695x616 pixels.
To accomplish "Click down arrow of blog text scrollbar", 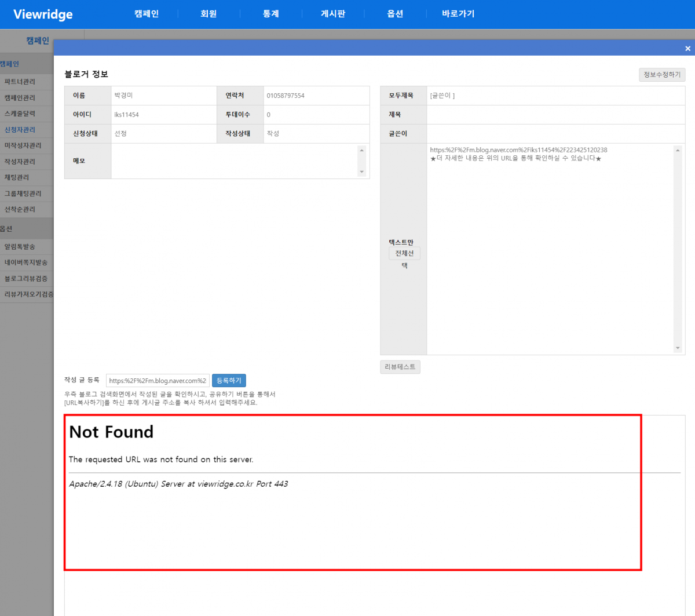I will tap(678, 348).
